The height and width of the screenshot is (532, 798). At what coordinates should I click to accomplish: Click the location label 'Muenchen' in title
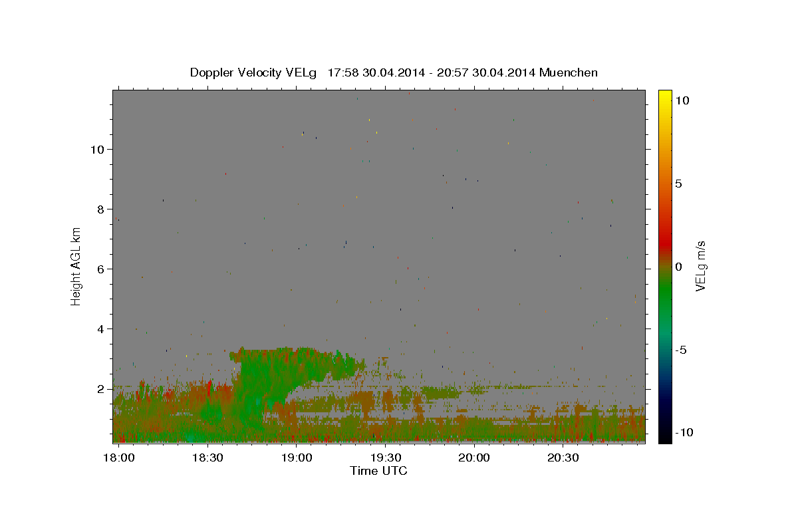tap(569, 72)
